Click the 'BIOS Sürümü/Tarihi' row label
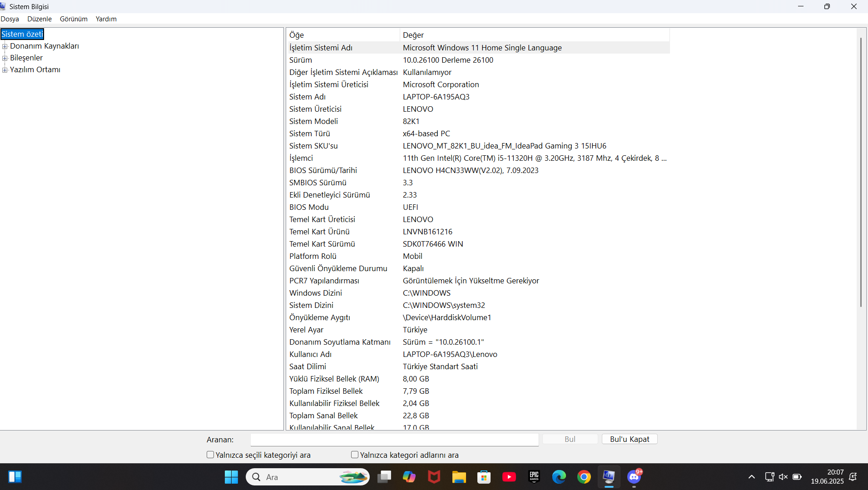868x490 pixels. pyautogui.click(x=323, y=170)
